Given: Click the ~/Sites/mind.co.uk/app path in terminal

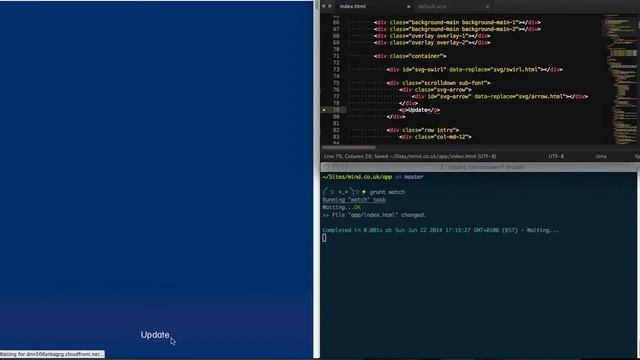Looking at the screenshot, I should tap(357, 177).
